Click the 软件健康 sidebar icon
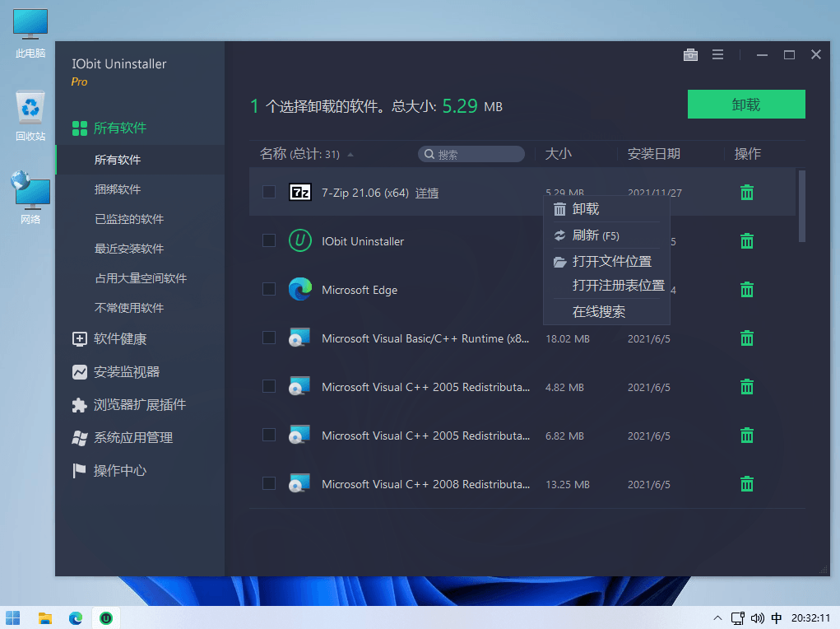Viewport: 840px width, 629px height. click(79, 339)
